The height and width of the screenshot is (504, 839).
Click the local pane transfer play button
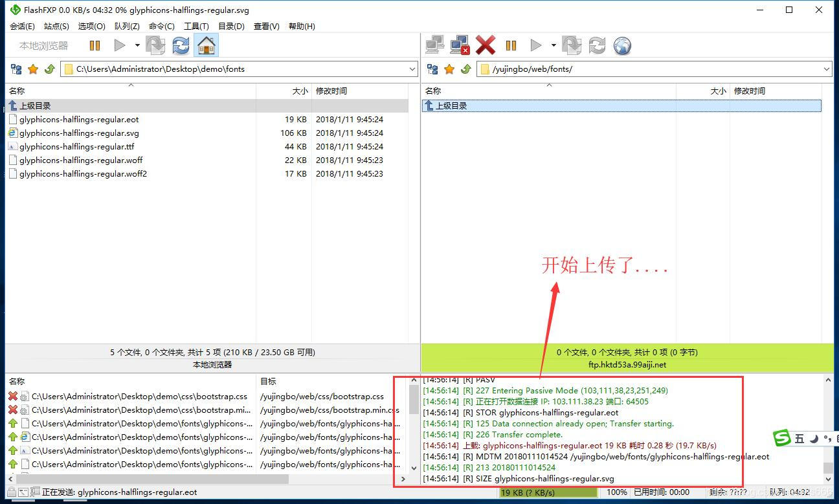(120, 45)
